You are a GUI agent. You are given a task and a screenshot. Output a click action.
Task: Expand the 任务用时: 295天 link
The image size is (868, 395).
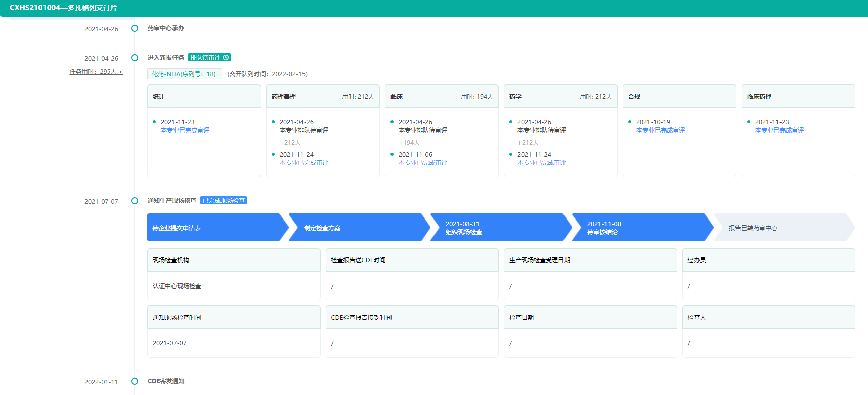[96, 72]
